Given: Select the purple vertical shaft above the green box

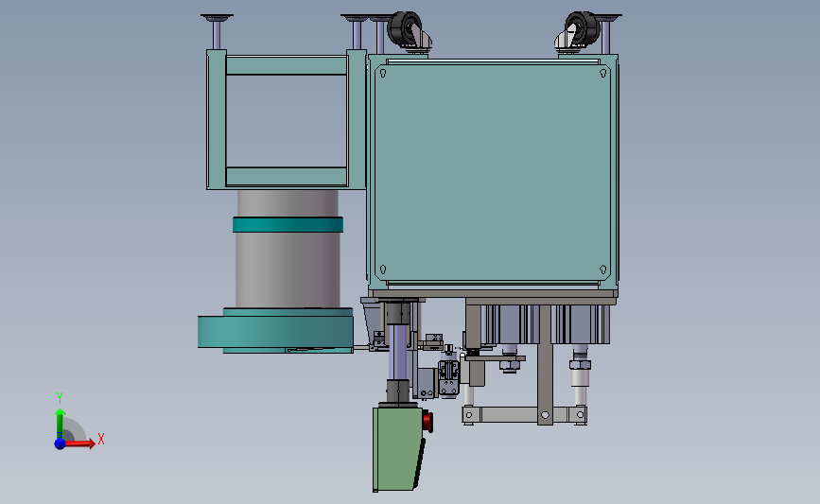Looking at the screenshot, I should [398, 352].
